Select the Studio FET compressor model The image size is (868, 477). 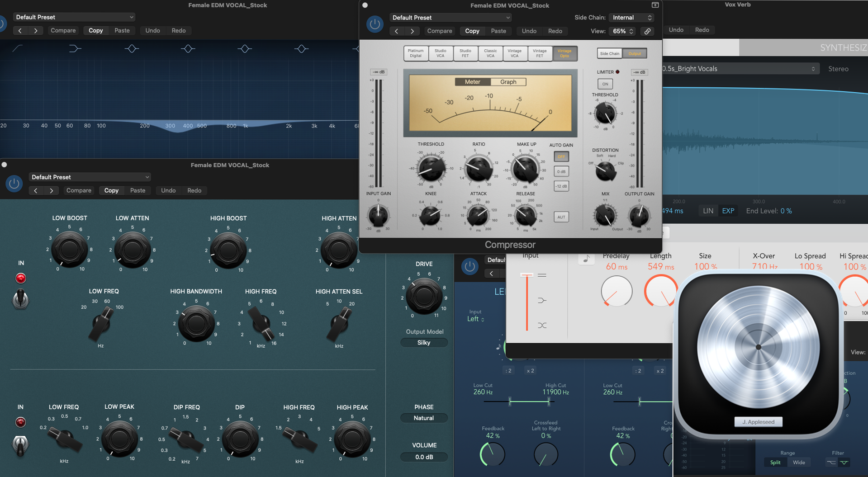pos(465,53)
